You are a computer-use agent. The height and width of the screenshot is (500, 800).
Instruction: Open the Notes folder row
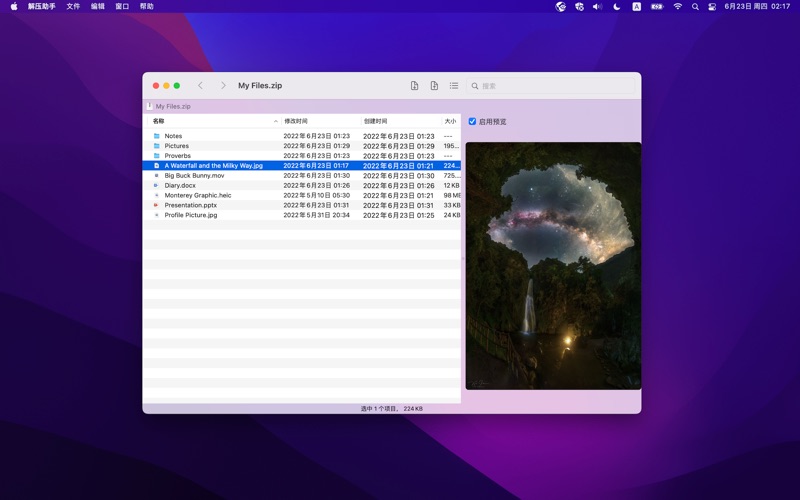302,136
